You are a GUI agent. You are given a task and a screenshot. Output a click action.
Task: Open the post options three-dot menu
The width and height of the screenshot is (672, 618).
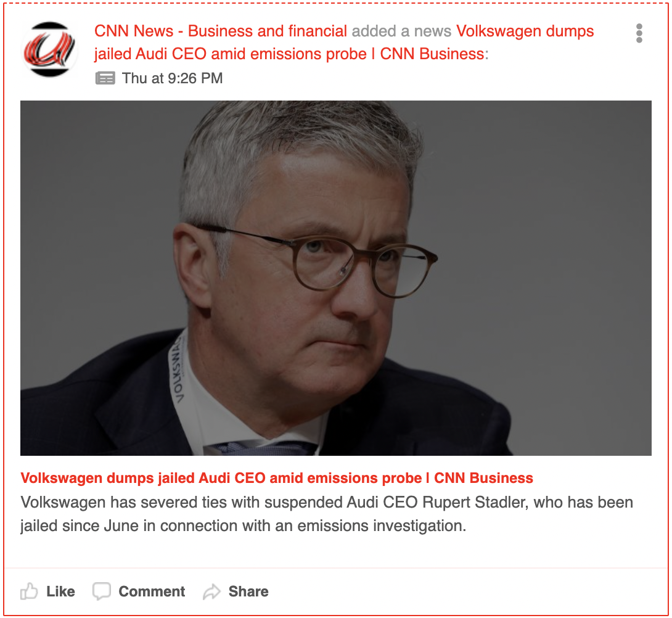pyautogui.click(x=639, y=33)
